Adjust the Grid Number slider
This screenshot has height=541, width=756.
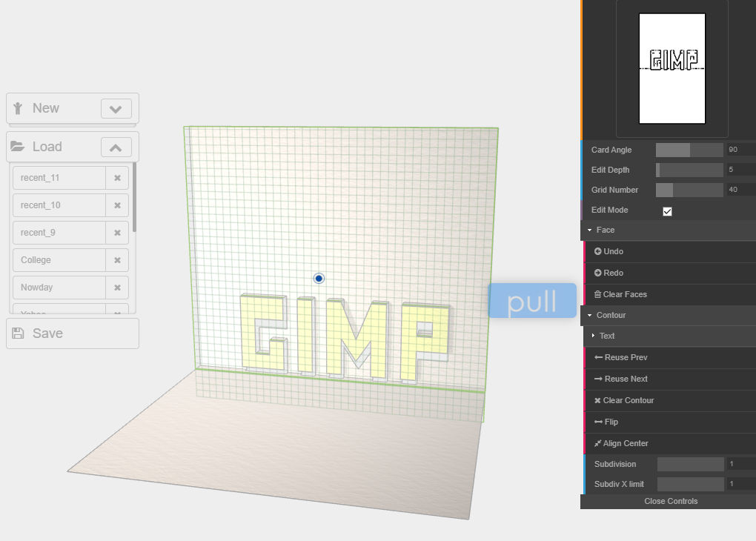[x=689, y=190]
